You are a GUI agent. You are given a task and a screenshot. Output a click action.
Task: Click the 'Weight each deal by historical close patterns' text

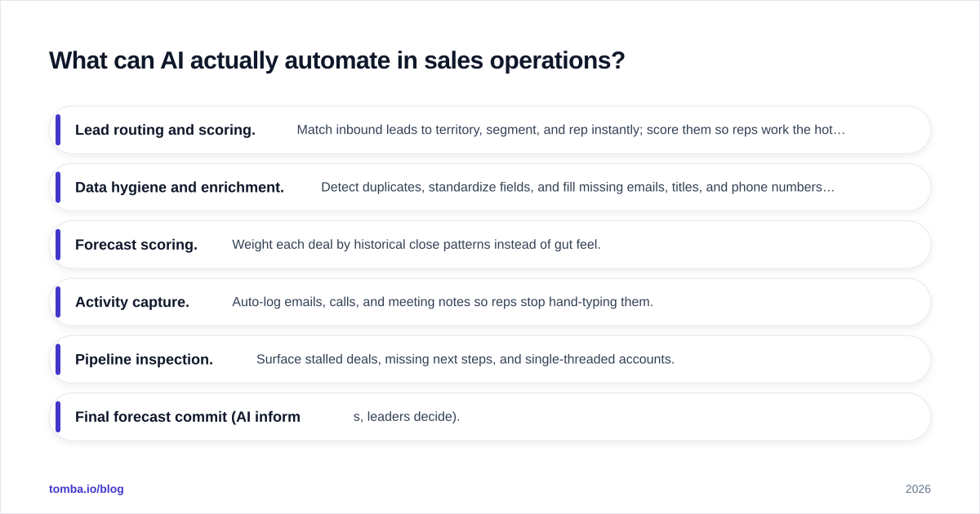point(416,245)
